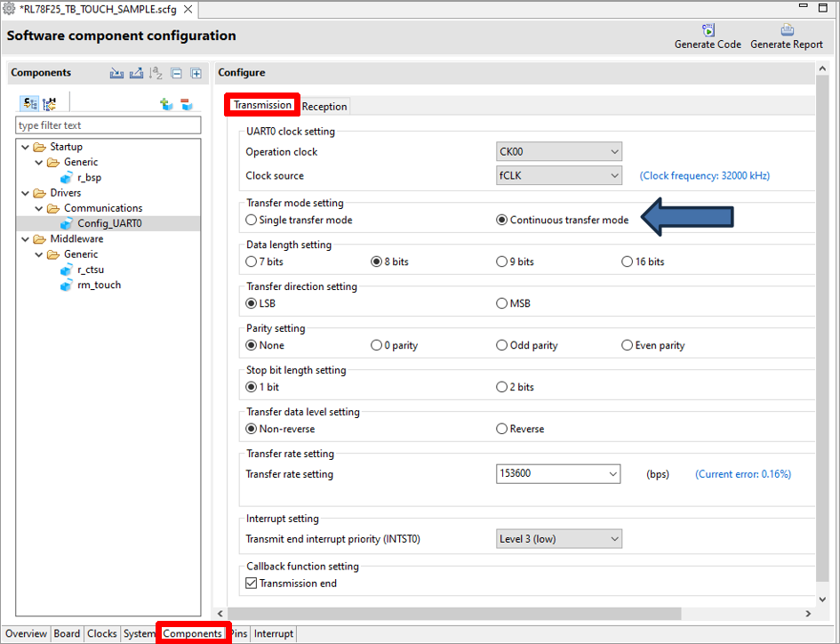
Task: Collapse all items in Components tree
Action: tap(177, 73)
